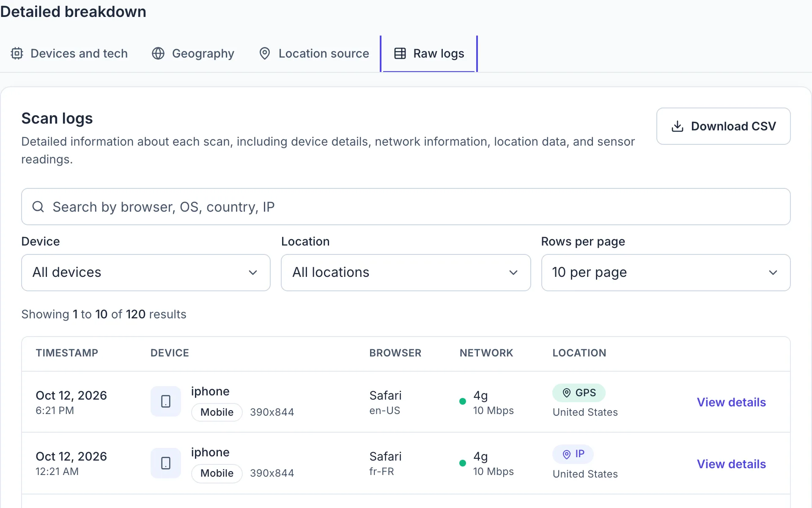812x508 pixels.
Task: Open the 10 per page dropdown
Action: 666,273
